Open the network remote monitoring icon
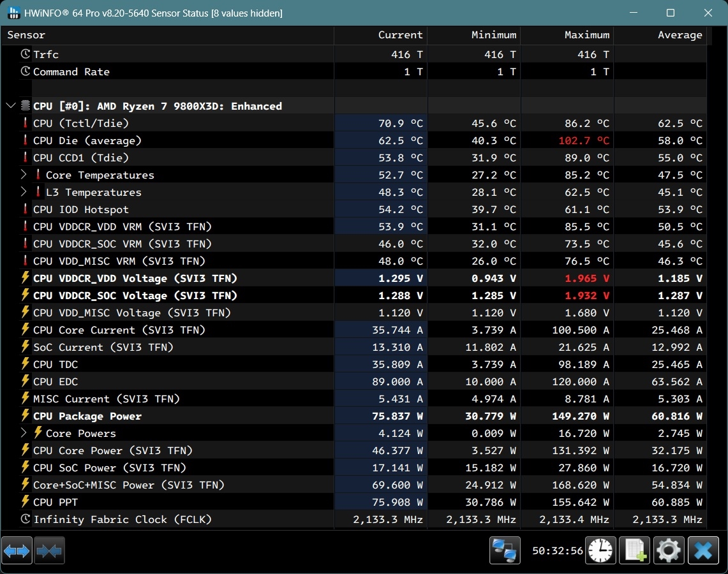The height and width of the screenshot is (574, 728). (505, 550)
